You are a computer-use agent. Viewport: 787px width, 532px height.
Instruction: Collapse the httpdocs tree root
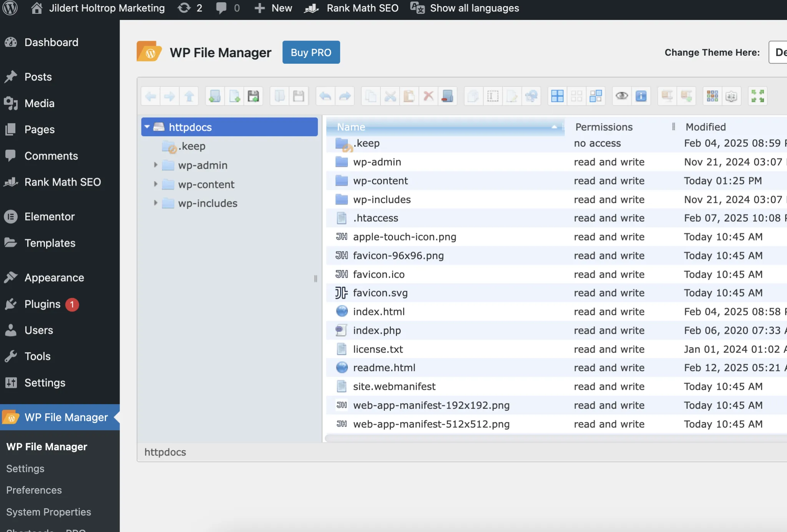coord(148,127)
